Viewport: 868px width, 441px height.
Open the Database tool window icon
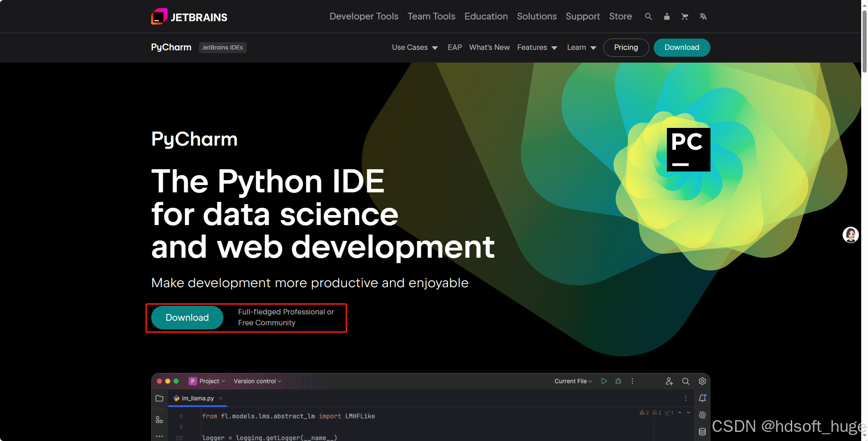click(702, 431)
